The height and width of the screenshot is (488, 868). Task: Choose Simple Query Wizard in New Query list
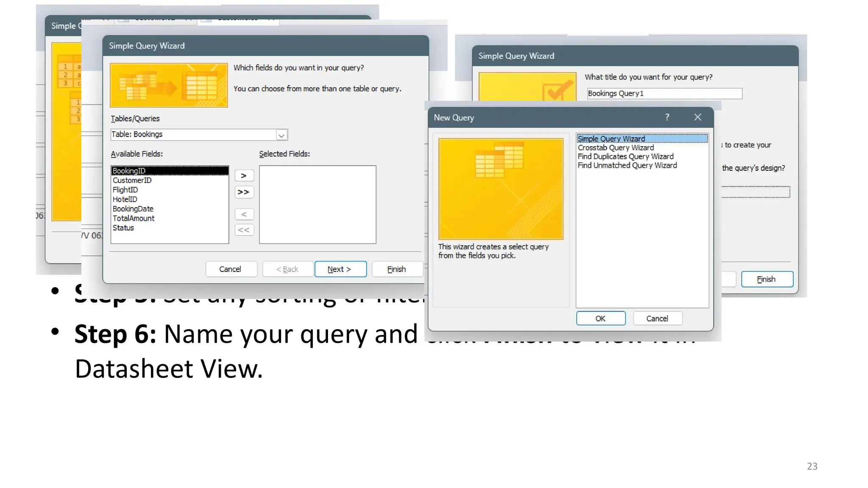(642, 139)
